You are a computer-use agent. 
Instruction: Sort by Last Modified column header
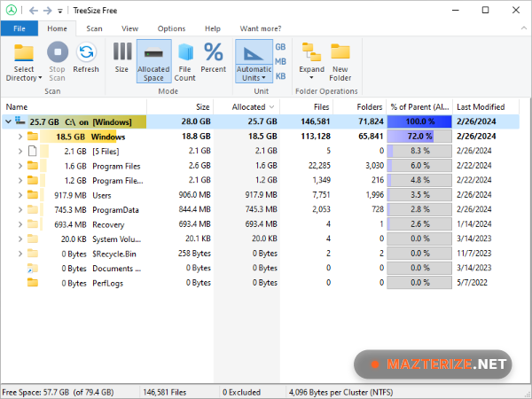(486, 107)
